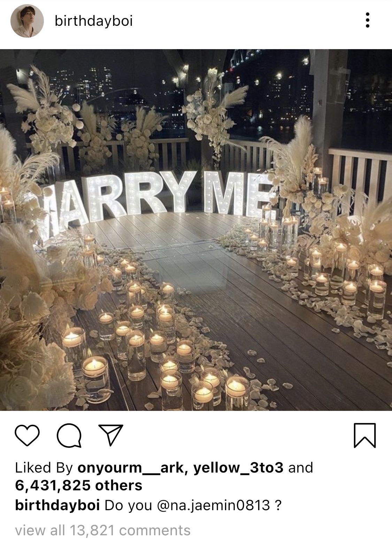
Task: Open the three-dot more options menu
Action: pos(367,20)
